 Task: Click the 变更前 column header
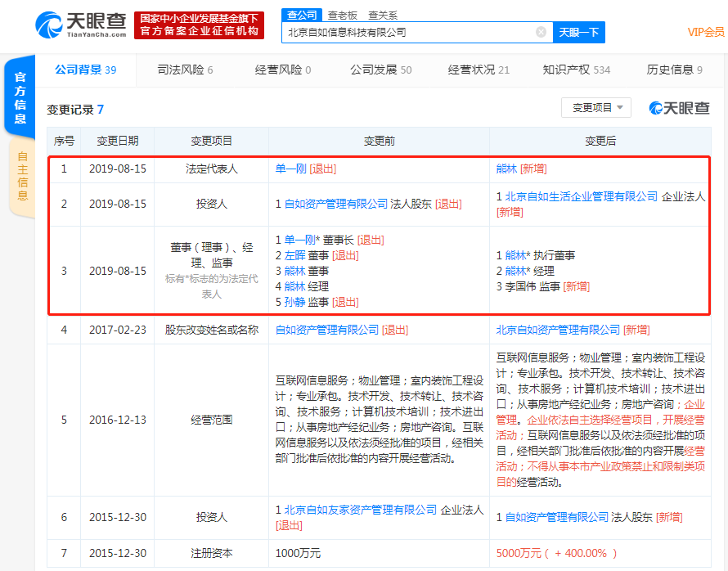pos(379,142)
